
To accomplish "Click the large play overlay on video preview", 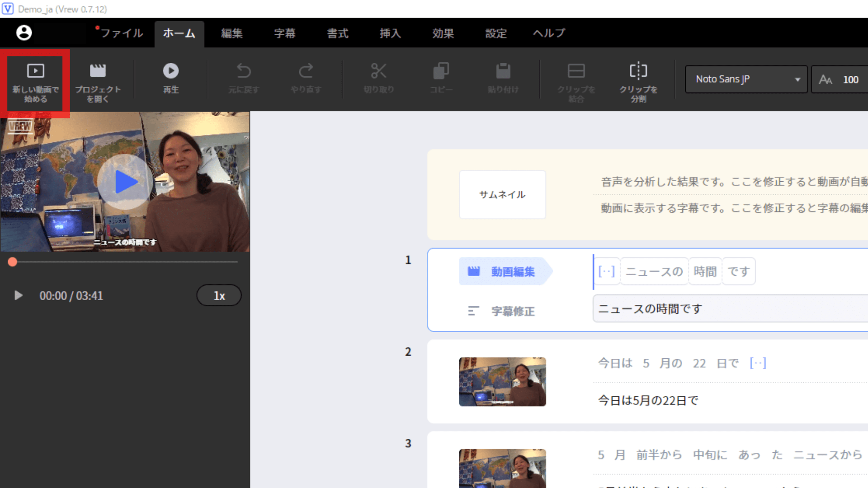I will 125,182.
